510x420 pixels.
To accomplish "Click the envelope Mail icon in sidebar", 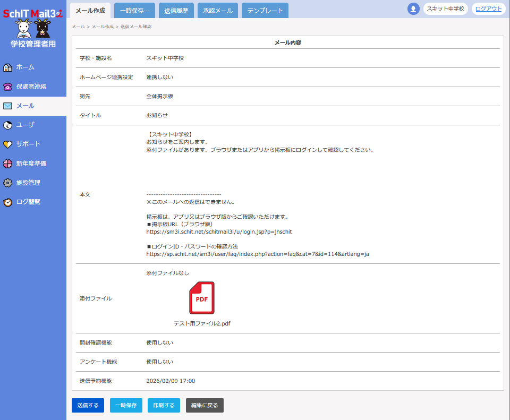I will 7,106.
